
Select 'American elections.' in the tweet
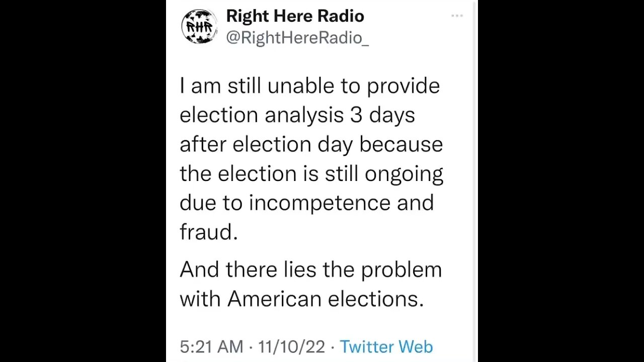[x=326, y=299]
